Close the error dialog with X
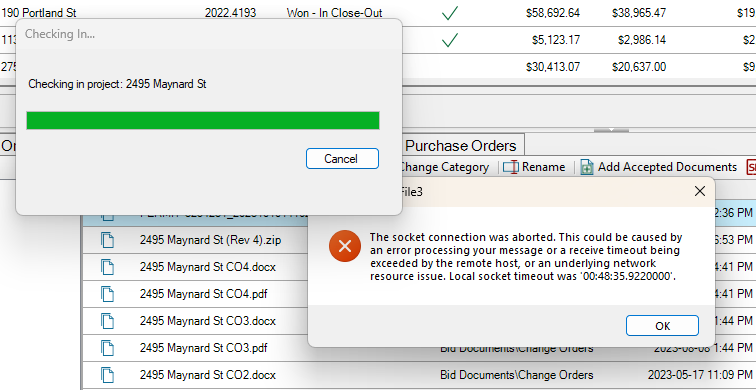Viewport: 756px width, 390px height. (x=700, y=191)
